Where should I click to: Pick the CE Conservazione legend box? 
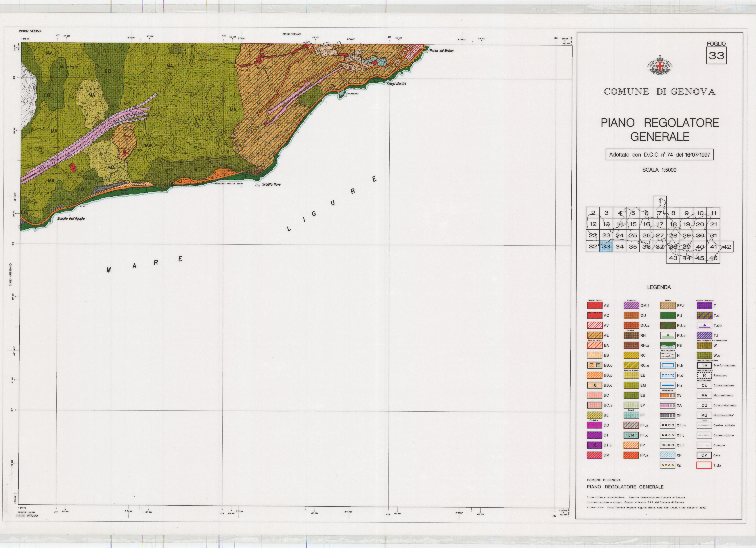[x=704, y=385]
